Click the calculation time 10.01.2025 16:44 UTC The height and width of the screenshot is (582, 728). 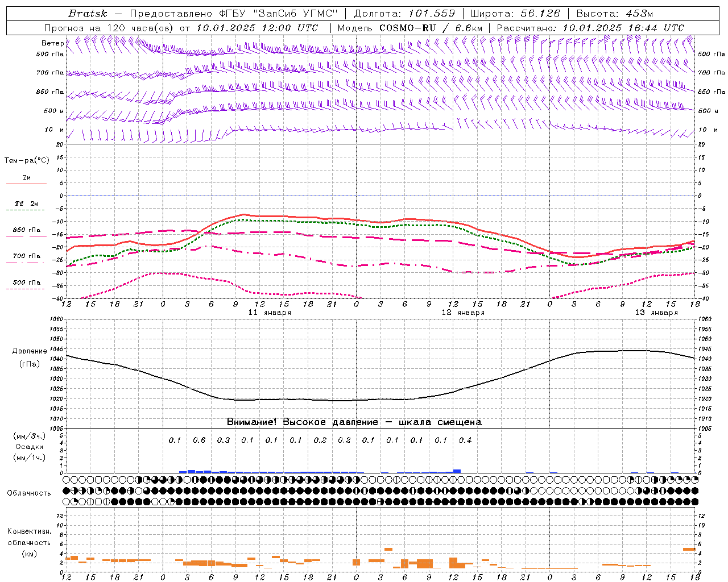[623, 28]
